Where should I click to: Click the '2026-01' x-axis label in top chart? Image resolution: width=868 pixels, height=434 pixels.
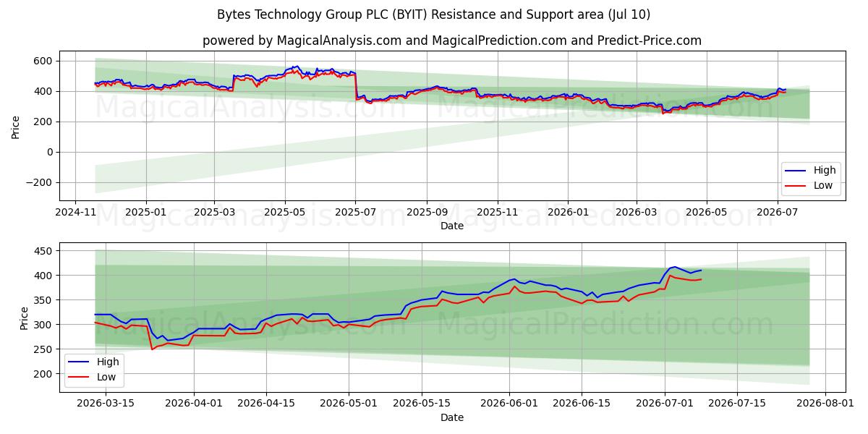(x=567, y=212)
